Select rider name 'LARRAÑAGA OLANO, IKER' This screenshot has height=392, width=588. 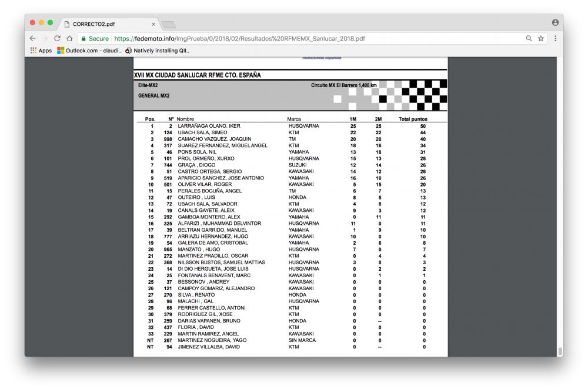(209, 126)
